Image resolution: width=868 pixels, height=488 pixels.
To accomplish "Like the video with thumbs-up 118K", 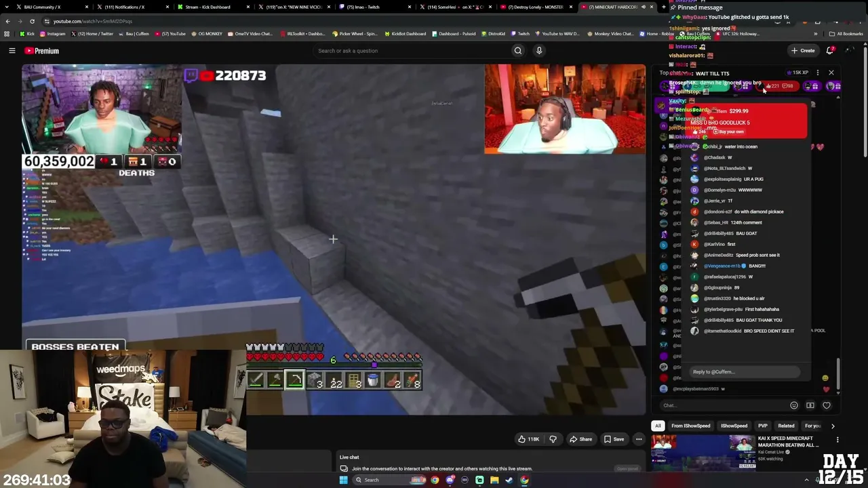I will (529, 439).
